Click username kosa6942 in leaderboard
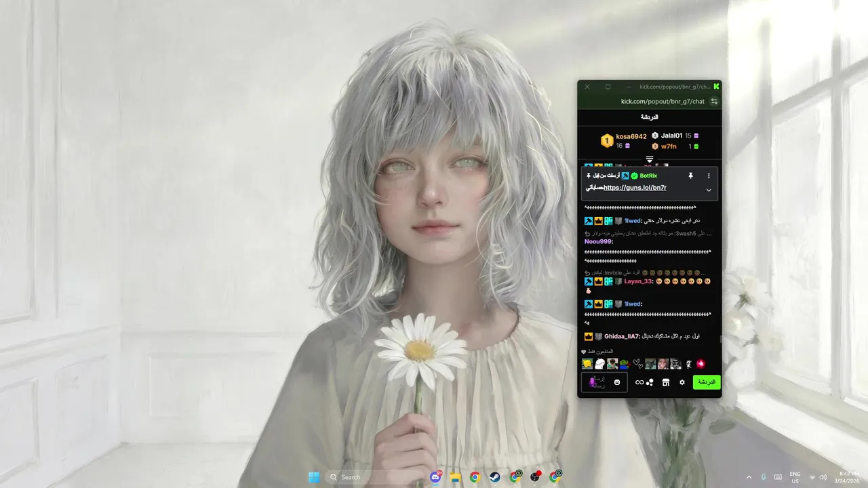The height and width of the screenshot is (488, 868). click(x=631, y=136)
